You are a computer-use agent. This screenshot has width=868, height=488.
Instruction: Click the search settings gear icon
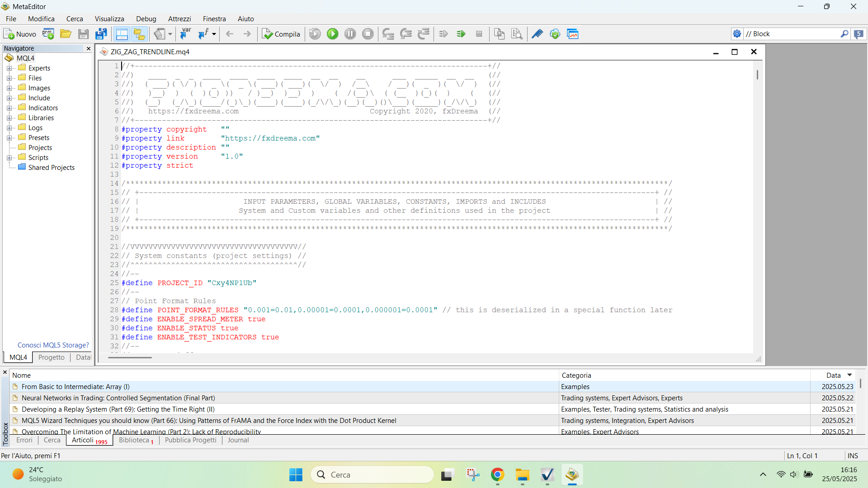pyautogui.click(x=737, y=34)
